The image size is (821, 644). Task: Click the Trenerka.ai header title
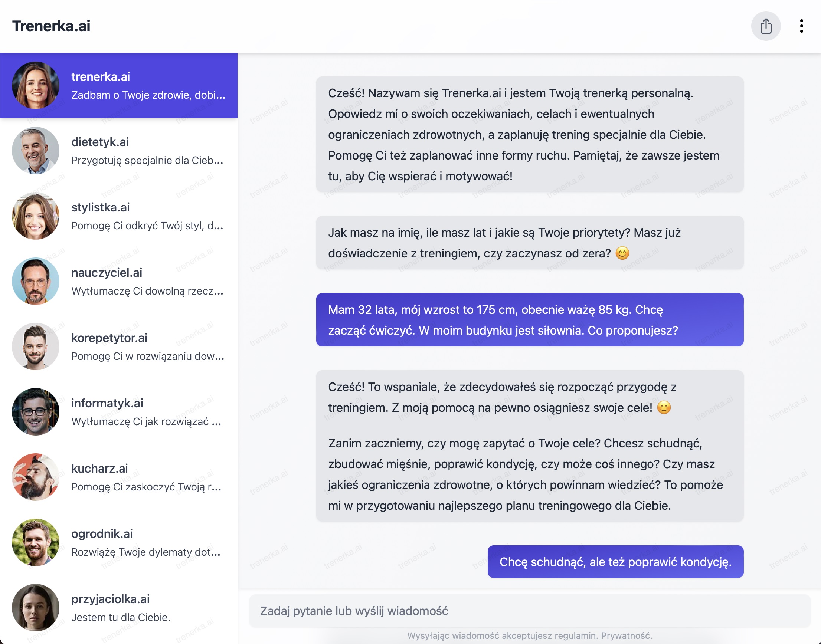tap(51, 26)
